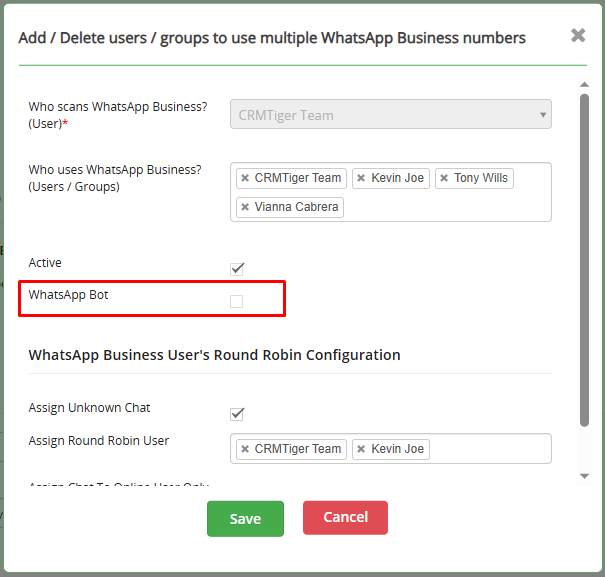
Task: Select the Vianna Cabrera tag text
Action: coord(296,207)
